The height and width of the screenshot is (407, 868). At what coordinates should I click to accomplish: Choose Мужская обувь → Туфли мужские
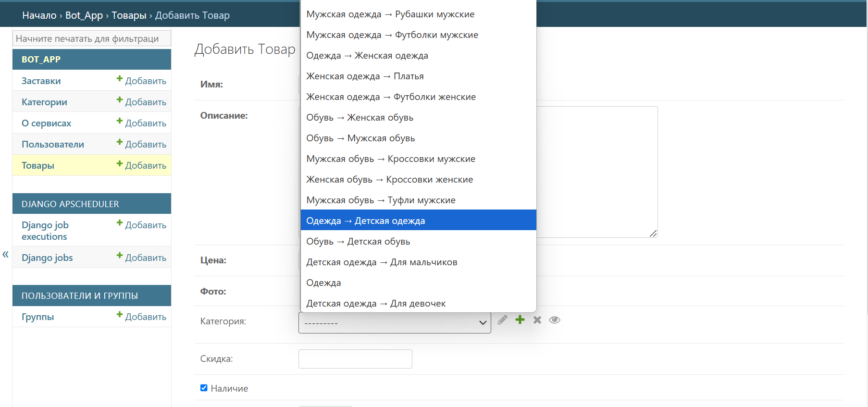tap(418, 200)
